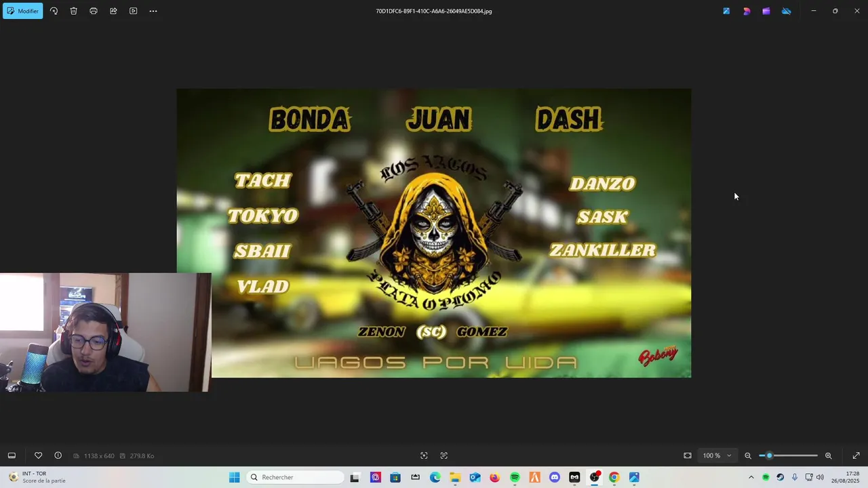Open OBS Studio from the taskbar
Viewport: 868px width, 488px height.
[595, 477]
